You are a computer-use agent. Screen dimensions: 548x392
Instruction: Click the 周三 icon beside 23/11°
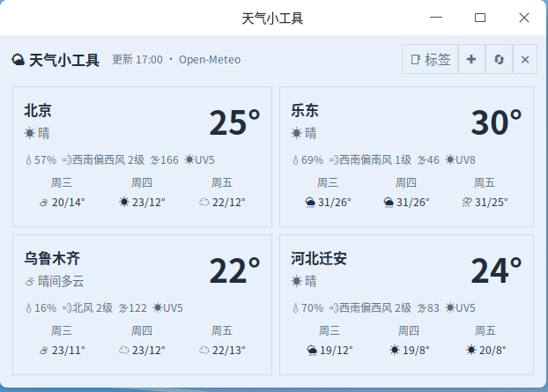[44, 351]
